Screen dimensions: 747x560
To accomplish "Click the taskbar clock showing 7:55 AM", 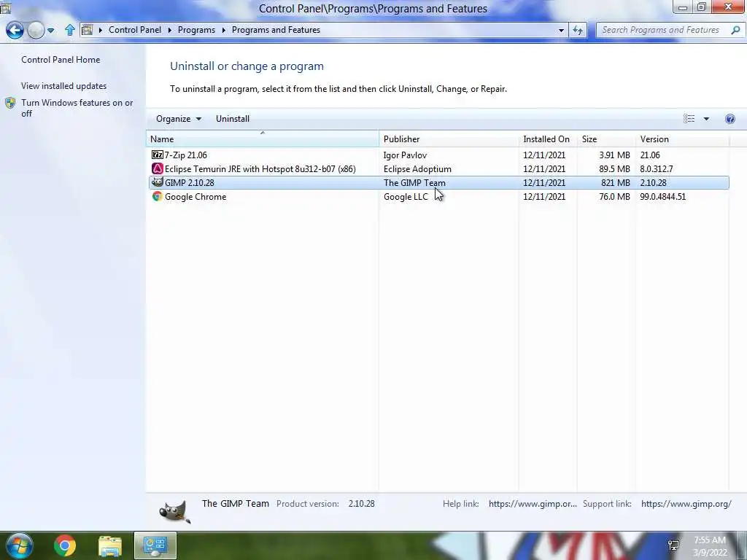I will pyautogui.click(x=710, y=546).
